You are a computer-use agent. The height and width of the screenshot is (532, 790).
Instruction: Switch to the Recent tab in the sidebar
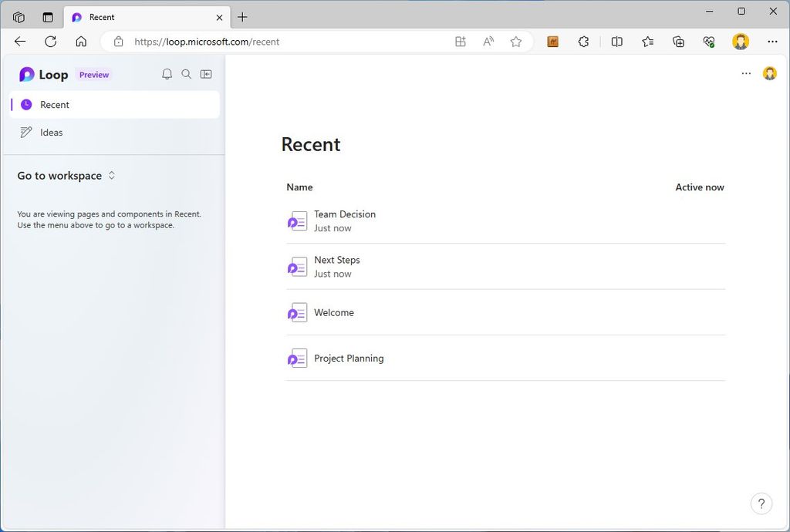pyautogui.click(x=55, y=104)
